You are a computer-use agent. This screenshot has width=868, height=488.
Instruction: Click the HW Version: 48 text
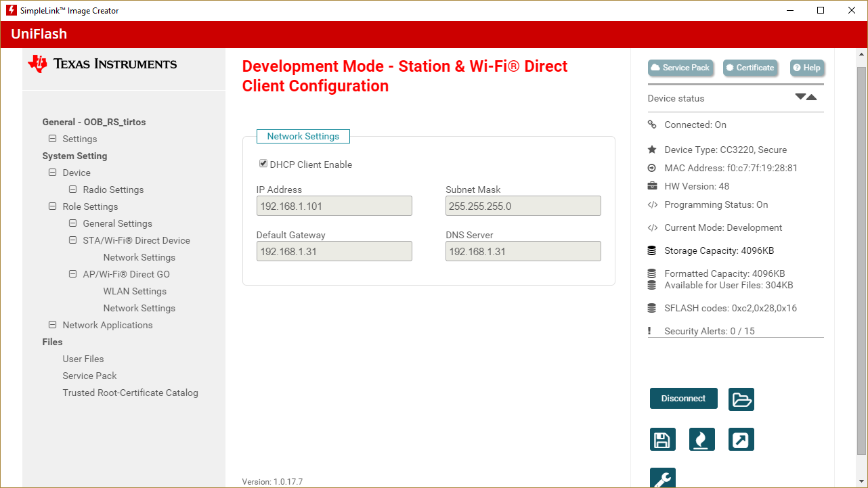(x=697, y=186)
